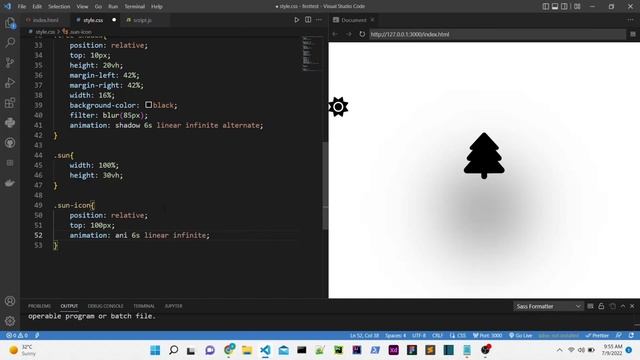640x360 pixels.
Task: Close the bottom panel
Action: pos(632,306)
